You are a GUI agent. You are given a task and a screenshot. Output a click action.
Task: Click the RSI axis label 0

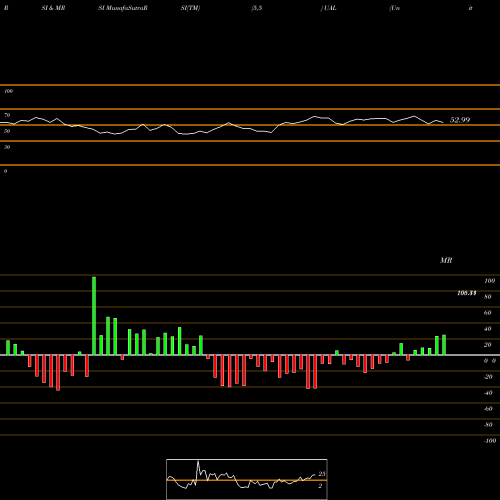click(x=5, y=171)
